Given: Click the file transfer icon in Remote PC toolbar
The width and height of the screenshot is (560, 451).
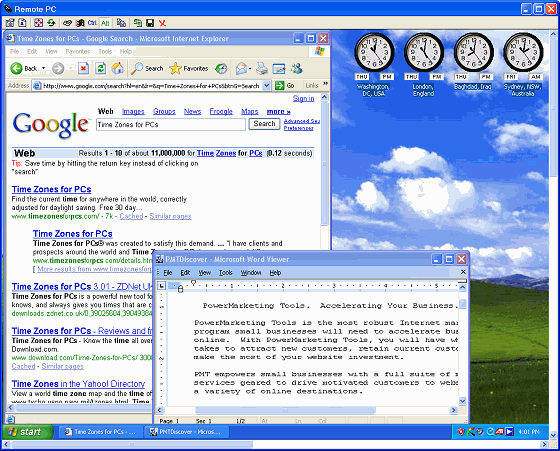Looking at the screenshot, I should click(138, 23).
